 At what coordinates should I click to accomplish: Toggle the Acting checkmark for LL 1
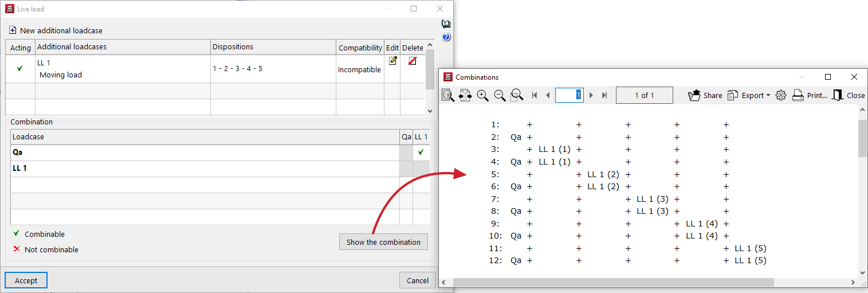tap(20, 69)
